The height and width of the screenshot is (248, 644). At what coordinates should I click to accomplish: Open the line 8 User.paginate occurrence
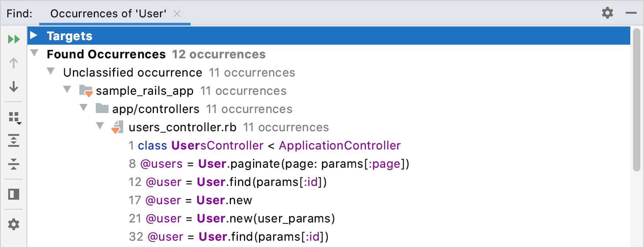pyautogui.click(x=275, y=164)
